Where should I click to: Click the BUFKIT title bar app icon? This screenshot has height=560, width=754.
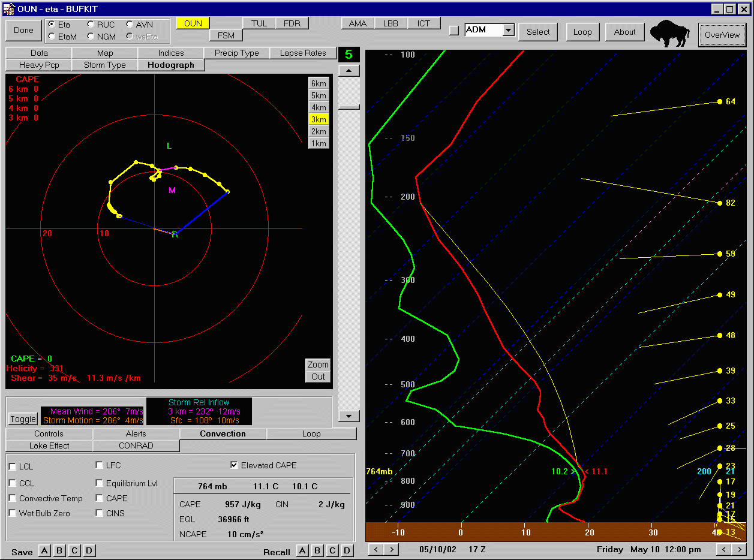(9, 8)
